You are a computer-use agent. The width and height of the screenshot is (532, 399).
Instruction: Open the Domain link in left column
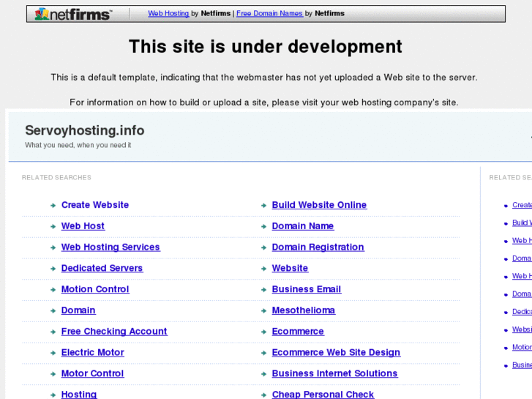click(78, 310)
